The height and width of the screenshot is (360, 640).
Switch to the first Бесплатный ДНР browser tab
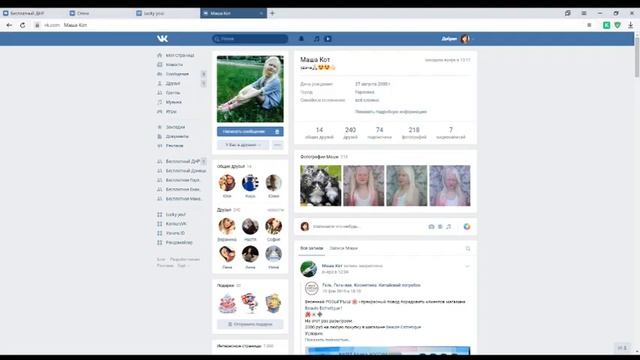tap(33, 13)
